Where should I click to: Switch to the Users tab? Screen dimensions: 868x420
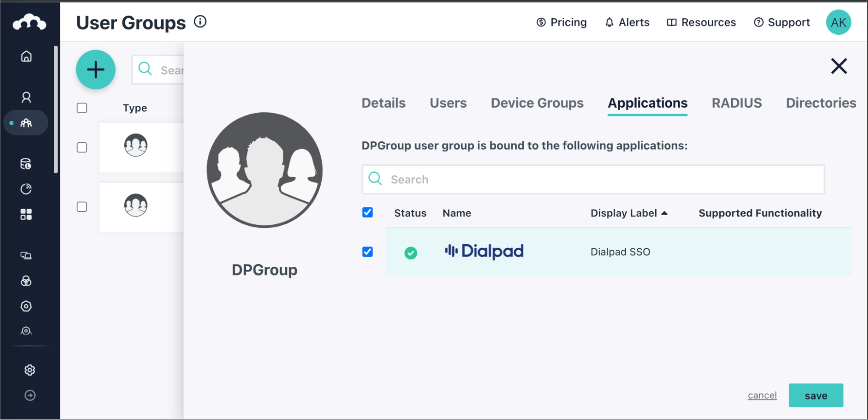pyautogui.click(x=448, y=103)
